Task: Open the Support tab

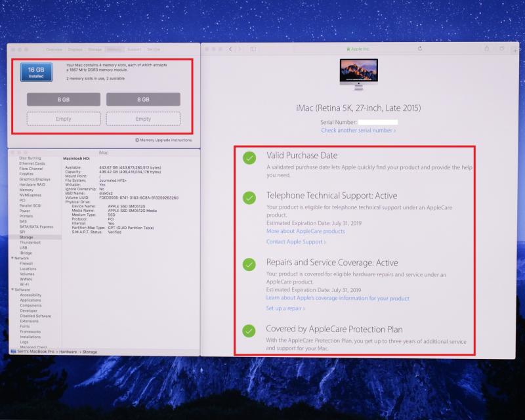Action: tap(135, 49)
